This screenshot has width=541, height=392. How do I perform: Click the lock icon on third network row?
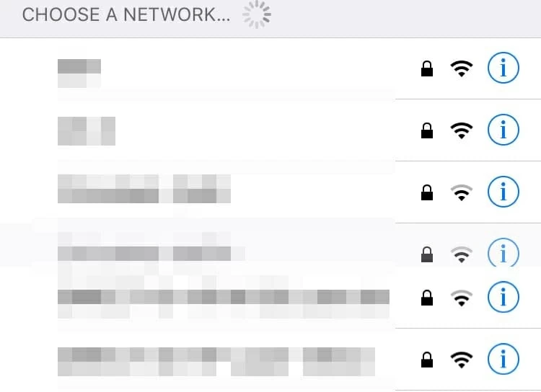point(427,192)
